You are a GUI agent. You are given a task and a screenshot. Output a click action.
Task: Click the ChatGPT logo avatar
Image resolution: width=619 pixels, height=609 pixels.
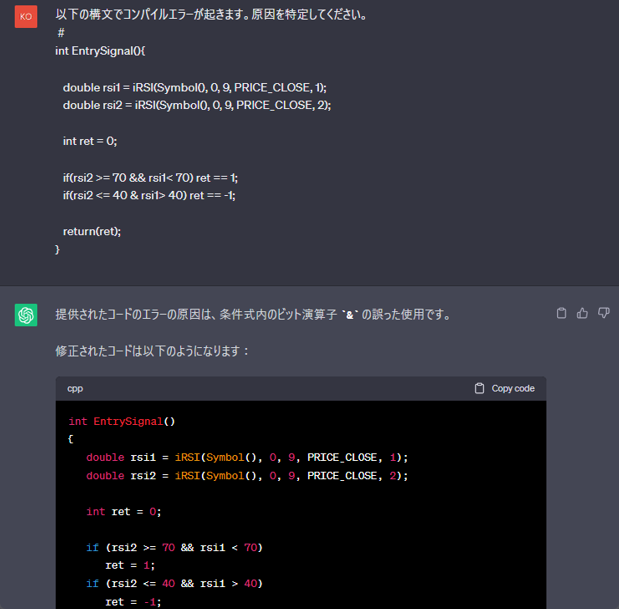coord(26,315)
